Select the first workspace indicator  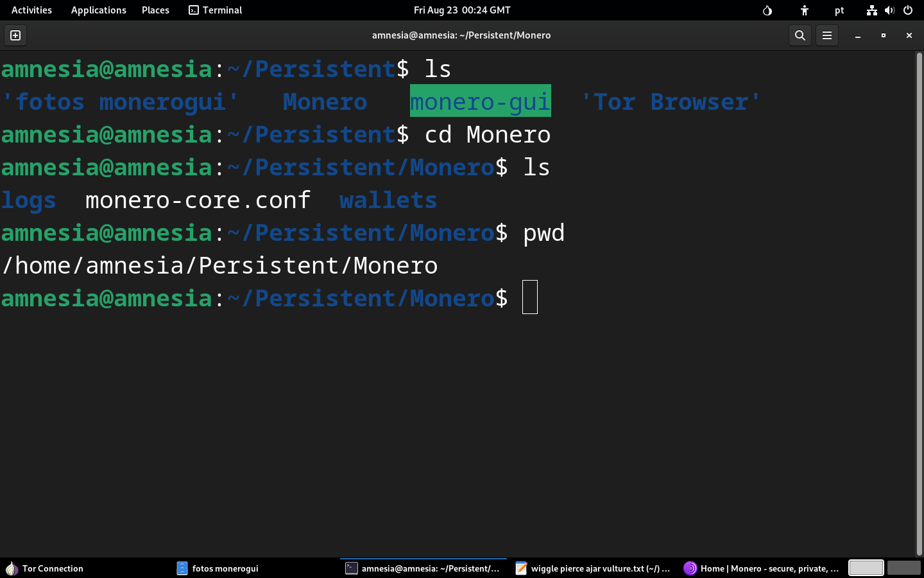866,568
